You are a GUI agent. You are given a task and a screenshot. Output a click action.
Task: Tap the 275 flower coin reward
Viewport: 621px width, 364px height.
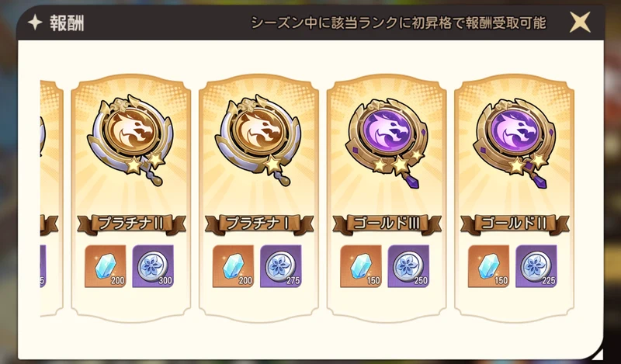281,266
